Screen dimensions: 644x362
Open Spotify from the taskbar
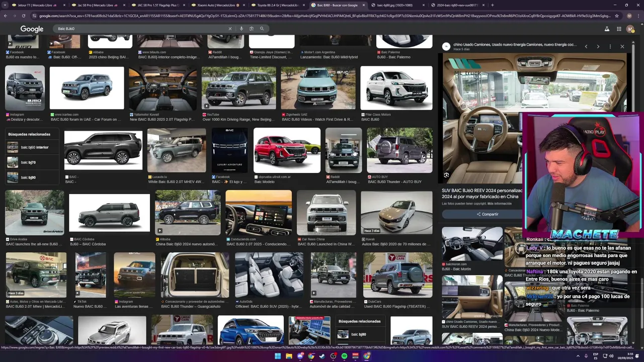344,356
